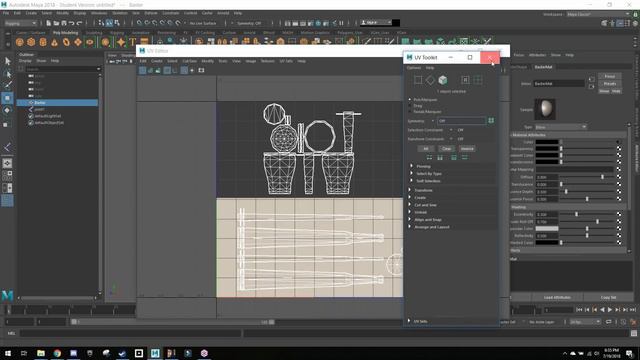Click the Clear button in UV Toolkit
This screenshot has width=640, height=360.
click(x=447, y=149)
